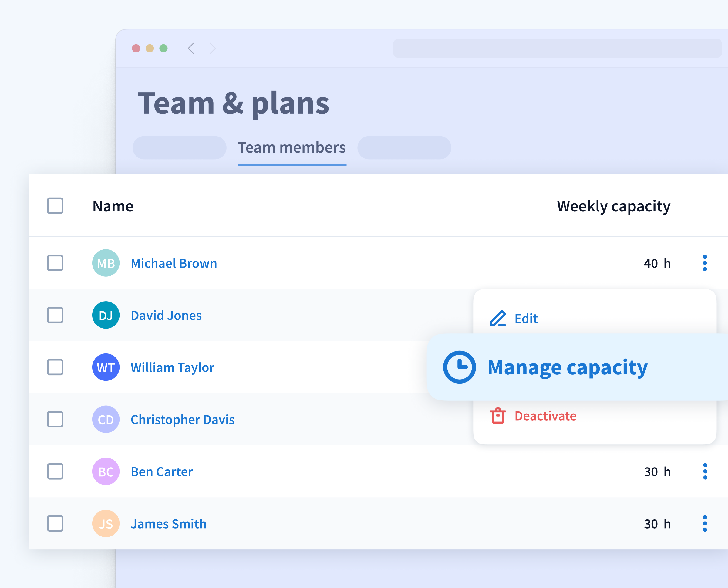Switch to the Team members tab

click(292, 148)
